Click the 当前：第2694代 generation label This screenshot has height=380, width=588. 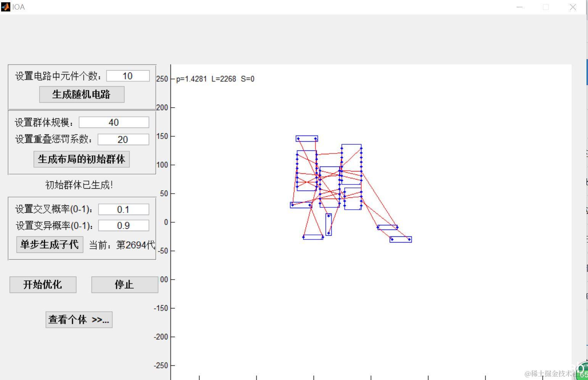coord(122,245)
